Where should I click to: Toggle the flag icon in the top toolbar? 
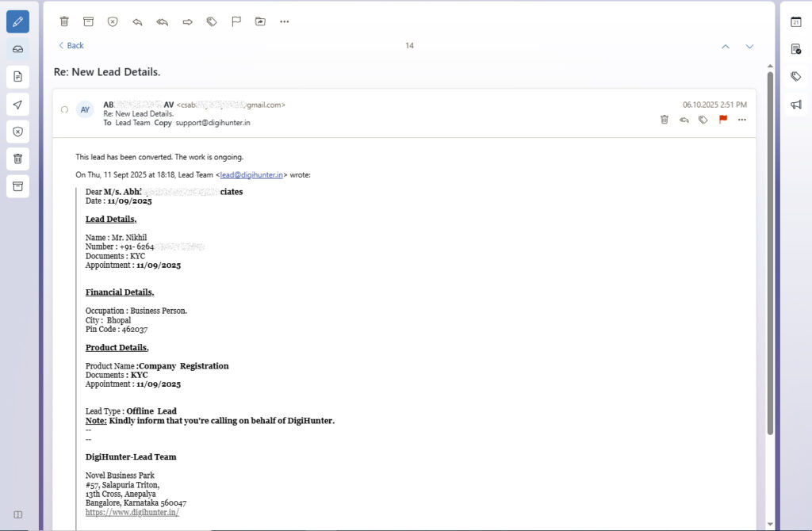[x=236, y=21]
